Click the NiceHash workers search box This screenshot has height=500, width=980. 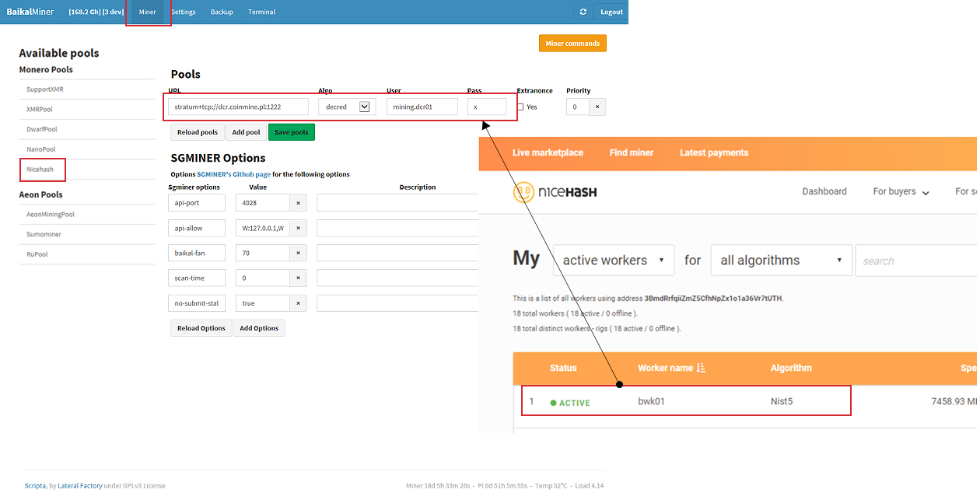coord(916,260)
